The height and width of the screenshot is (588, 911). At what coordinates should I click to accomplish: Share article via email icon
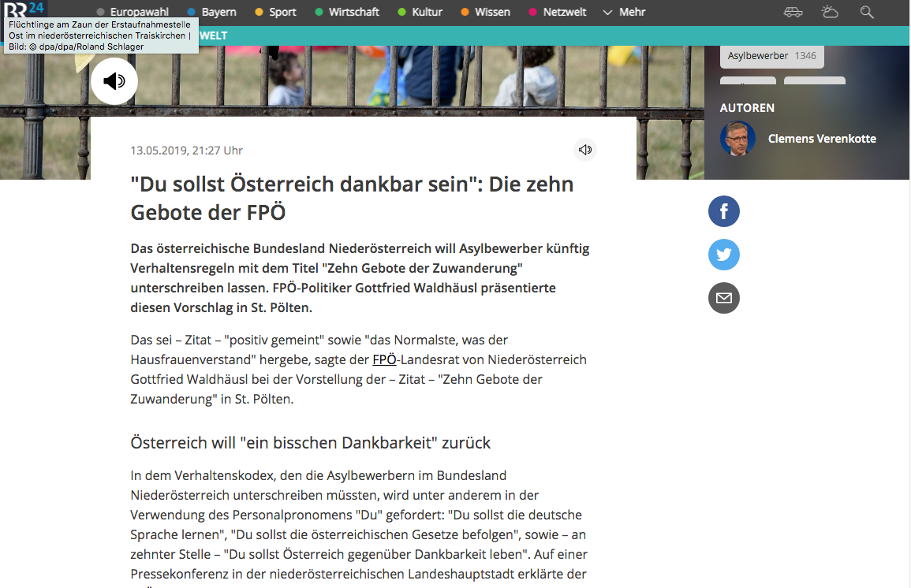pyautogui.click(x=723, y=298)
